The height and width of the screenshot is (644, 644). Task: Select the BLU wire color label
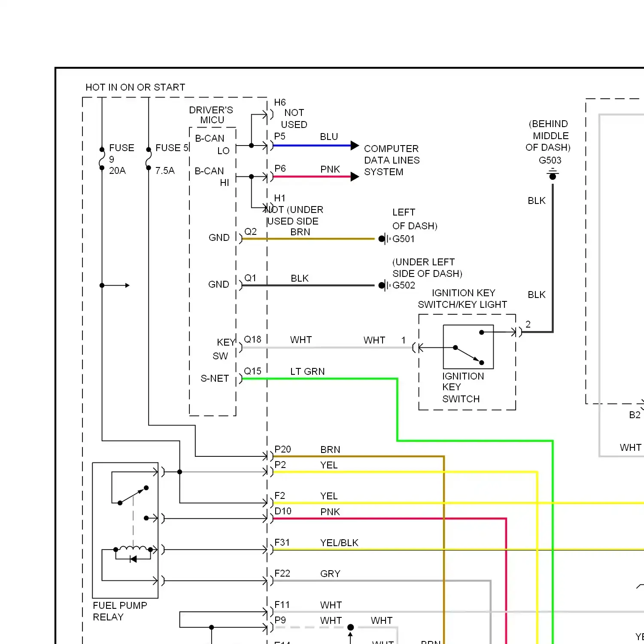point(329,137)
